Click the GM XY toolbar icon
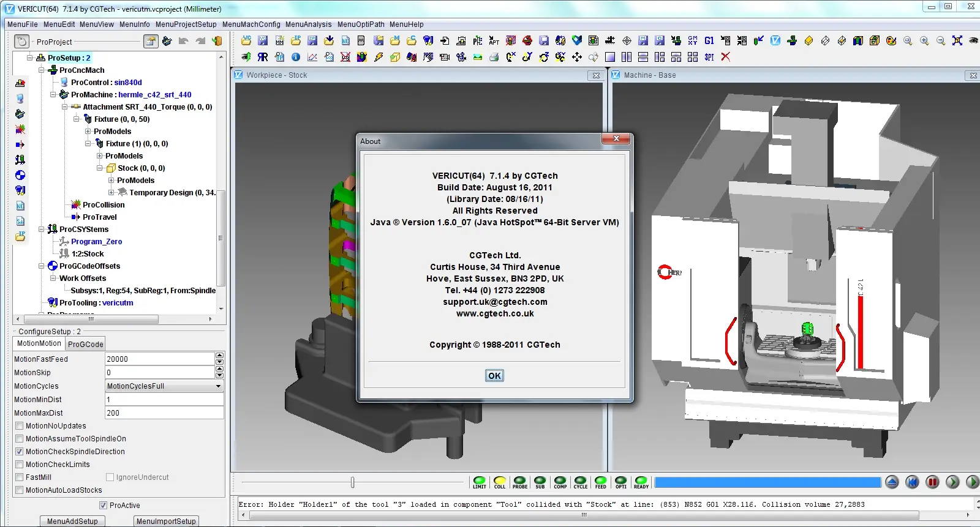The height and width of the screenshot is (527, 980). tap(693, 40)
